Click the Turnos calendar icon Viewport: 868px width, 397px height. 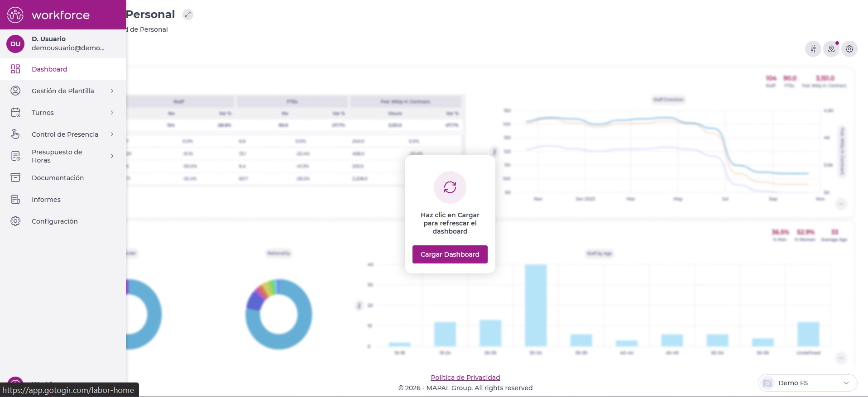(x=15, y=112)
